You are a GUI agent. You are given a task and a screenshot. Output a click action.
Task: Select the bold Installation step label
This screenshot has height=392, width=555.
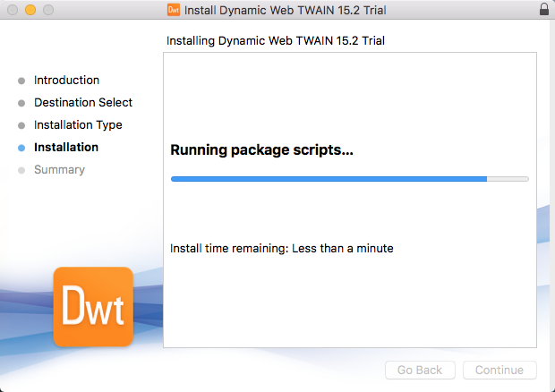66,148
